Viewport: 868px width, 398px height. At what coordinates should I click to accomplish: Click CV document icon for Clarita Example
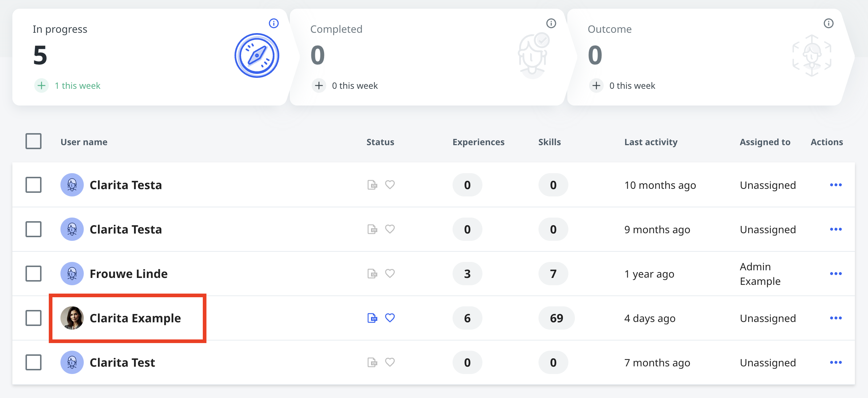pos(372,318)
